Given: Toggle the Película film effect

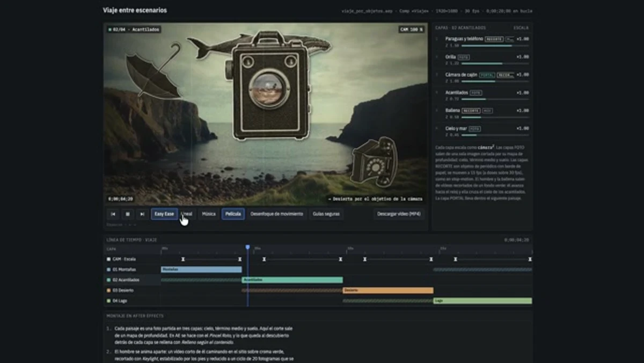Looking at the screenshot, I should click(x=233, y=214).
